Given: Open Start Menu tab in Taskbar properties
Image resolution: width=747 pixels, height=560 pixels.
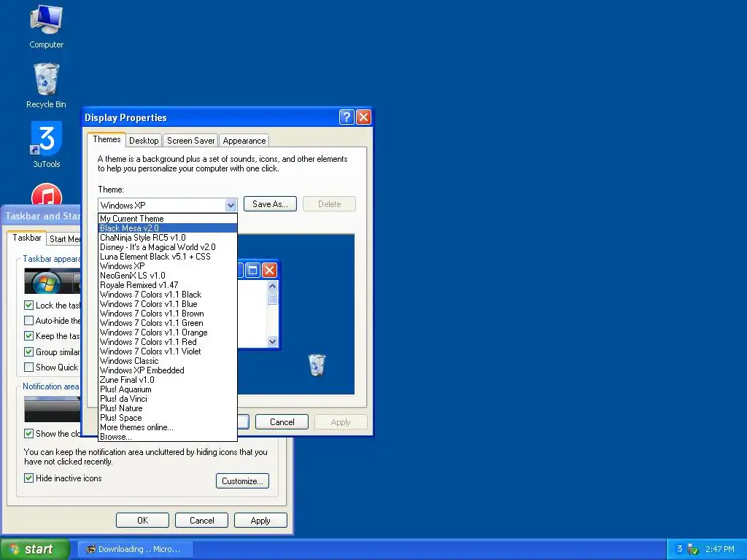Looking at the screenshot, I should [x=65, y=239].
